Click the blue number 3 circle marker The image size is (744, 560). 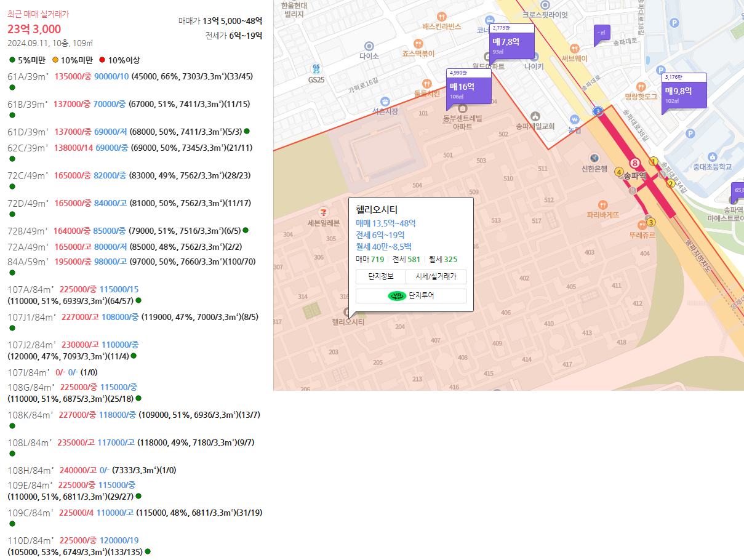coord(598,111)
